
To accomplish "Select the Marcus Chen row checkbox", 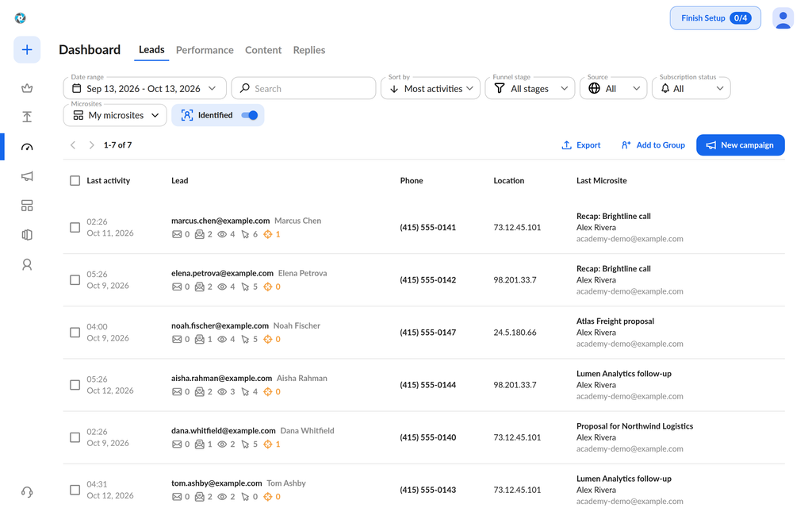I will pyautogui.click(x=75, y=228).
